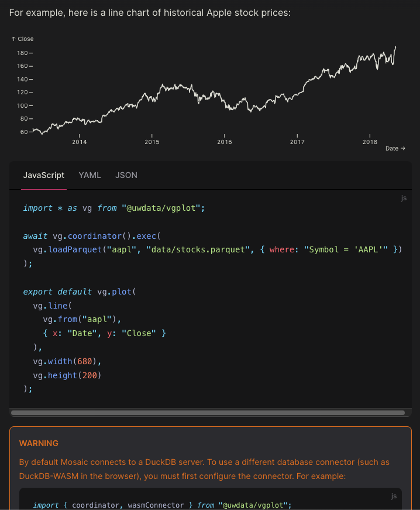Viewport: 420px width, 510px height.
Task: Click the js language badge on the main code block
Action: 404,198
